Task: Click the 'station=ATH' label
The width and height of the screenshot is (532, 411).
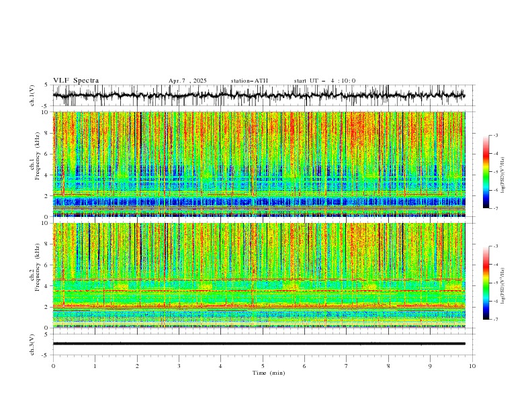Action: pyautogui.click(x=249, y=81)
